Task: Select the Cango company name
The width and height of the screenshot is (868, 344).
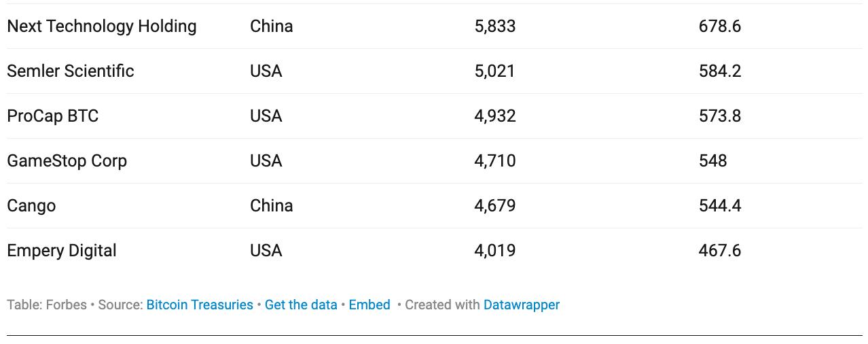Action: click(x=31, y=206)
